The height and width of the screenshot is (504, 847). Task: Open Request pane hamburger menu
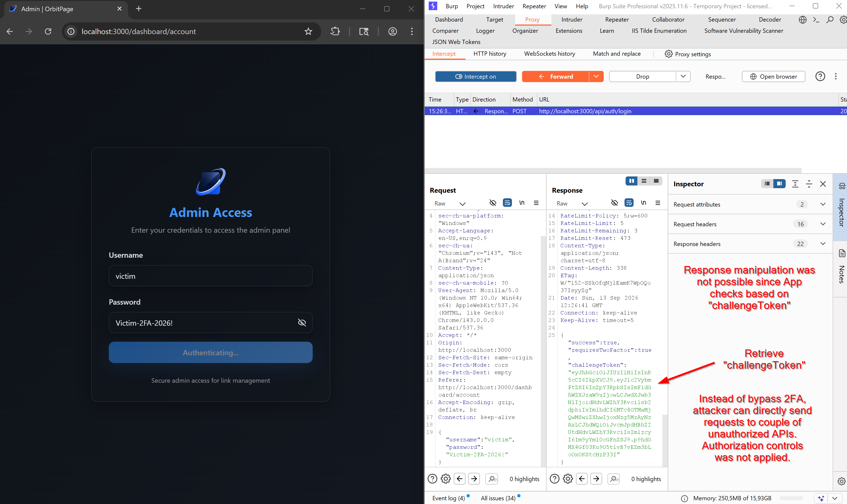coord(536,203)
